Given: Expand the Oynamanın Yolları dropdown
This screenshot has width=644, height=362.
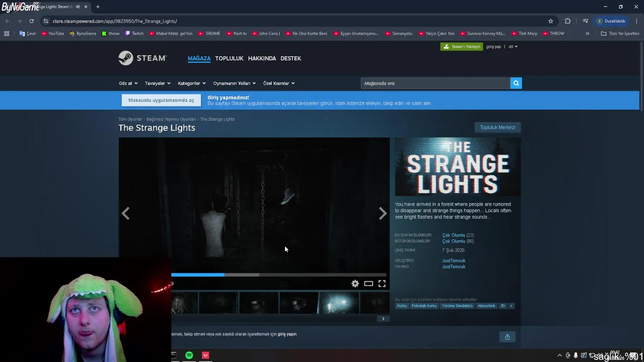Looking at the screenshot, I should tap(234, 83).
